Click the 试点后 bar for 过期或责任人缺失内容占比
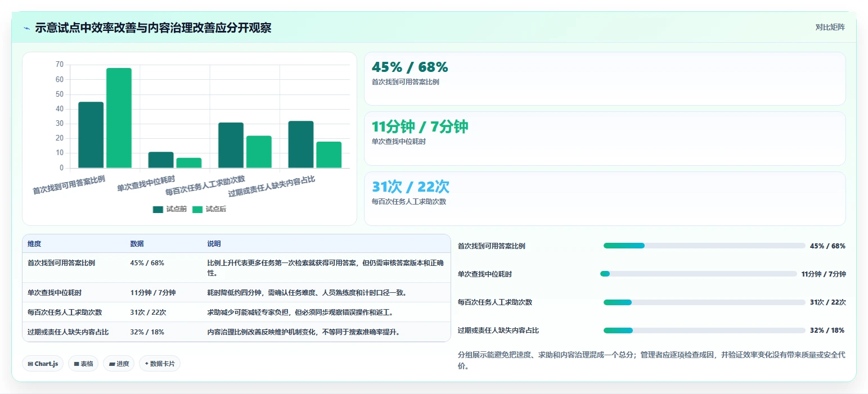This screenshot has width=868, height=394. click(329, 155)
